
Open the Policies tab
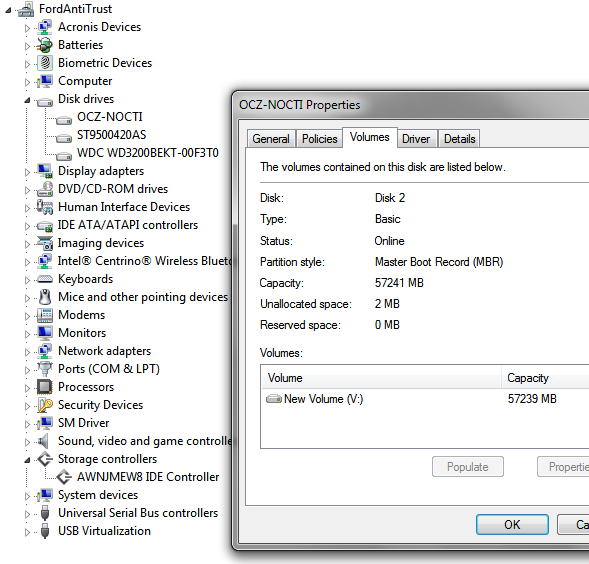(x=320, y=139)
